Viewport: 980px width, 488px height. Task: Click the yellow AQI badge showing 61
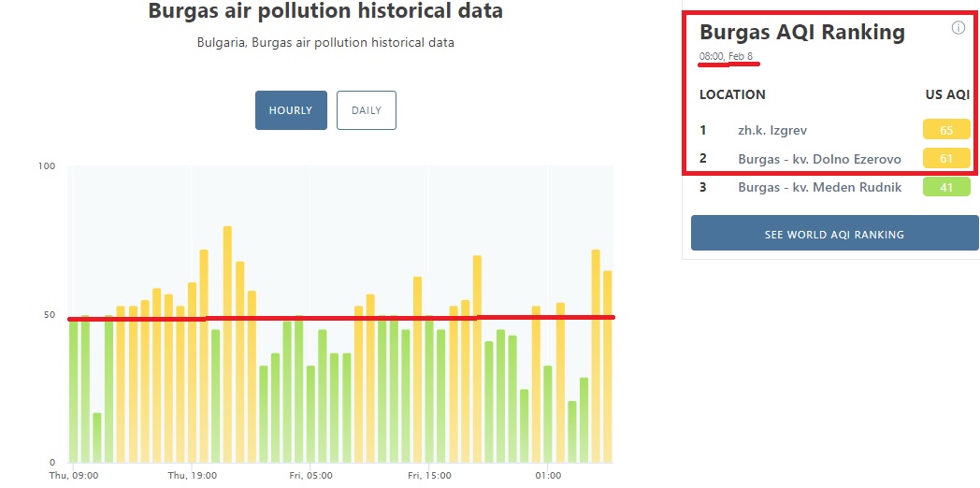pos(946,159)
